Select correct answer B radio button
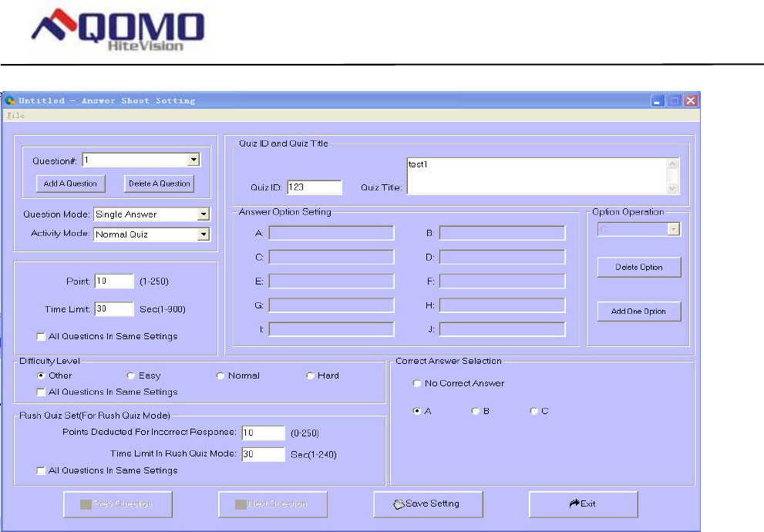This screenshot has height=532, width=764. tap(475, 411)
